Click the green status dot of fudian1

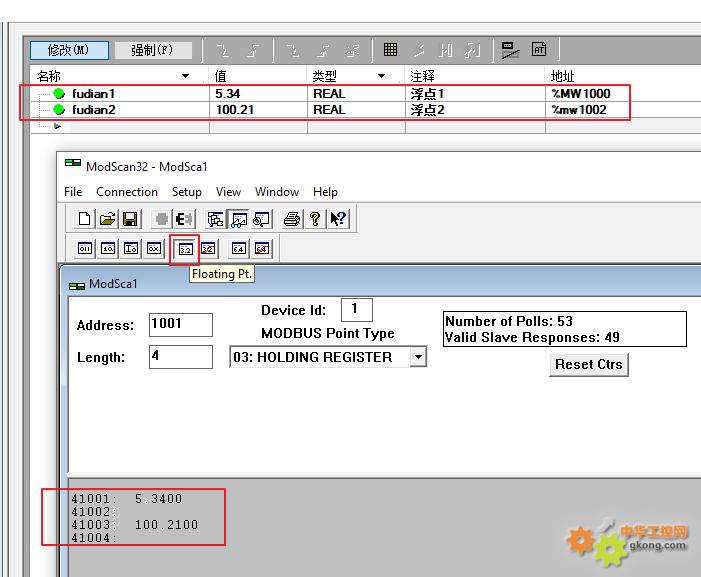(59, 93)
